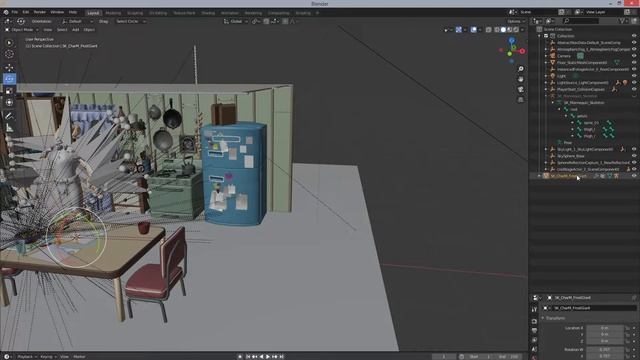Open the viewport Add menu
640x360 pixels.
coord(76,30)
